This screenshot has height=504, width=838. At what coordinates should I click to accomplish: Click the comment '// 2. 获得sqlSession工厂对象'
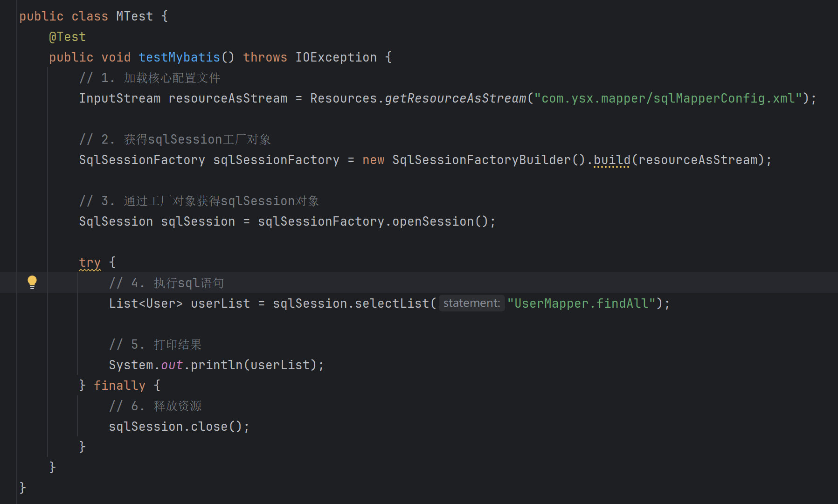175,139
